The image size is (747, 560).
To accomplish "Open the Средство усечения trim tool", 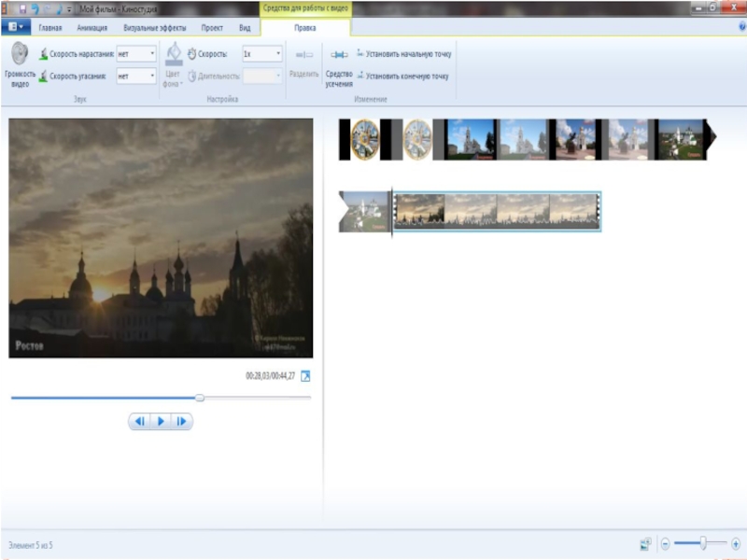I will (x=338, y=65).
